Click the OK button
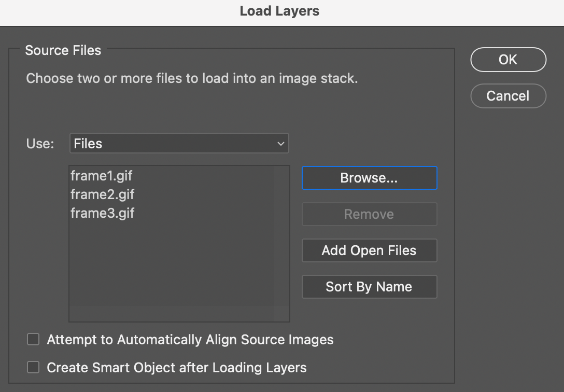The height and width of the screenshot is (392, 564). coord(508,60)
